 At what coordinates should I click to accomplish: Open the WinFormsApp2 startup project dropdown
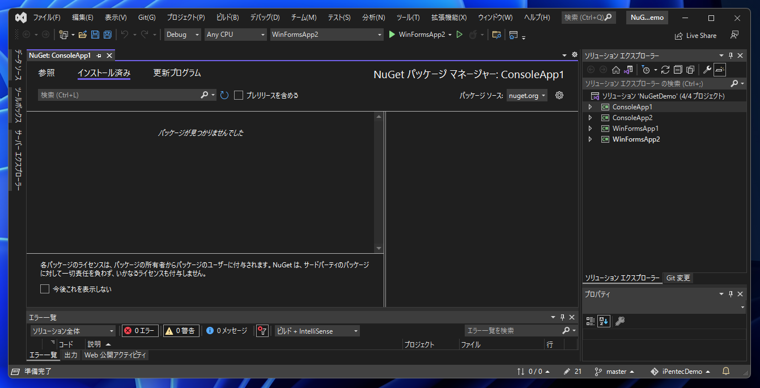[327, 35]
